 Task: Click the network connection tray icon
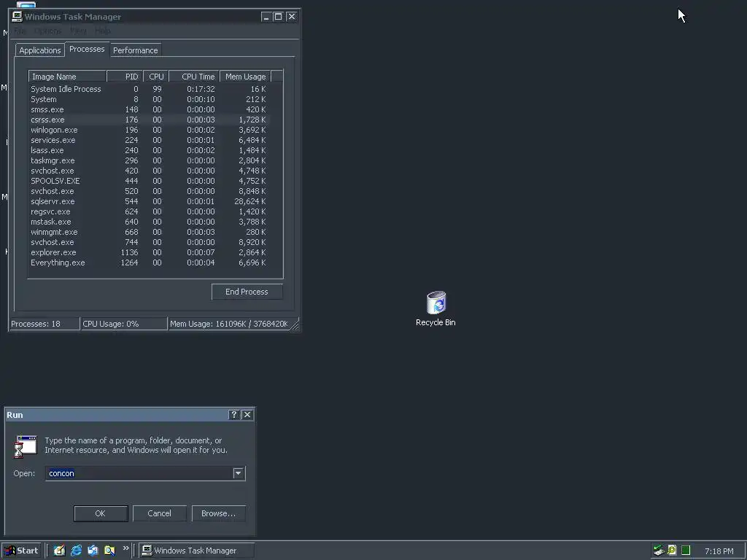[x=659, y=551]
